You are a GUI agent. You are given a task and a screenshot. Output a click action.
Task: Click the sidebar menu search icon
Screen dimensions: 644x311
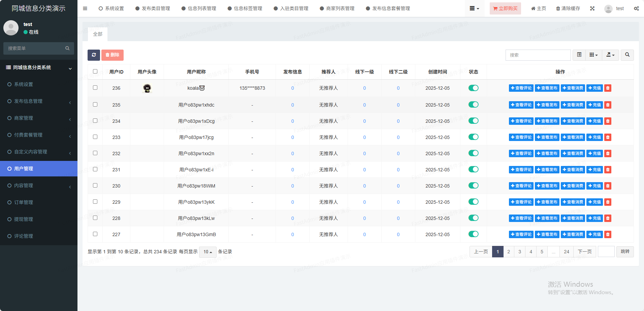(x=67, y=48)
